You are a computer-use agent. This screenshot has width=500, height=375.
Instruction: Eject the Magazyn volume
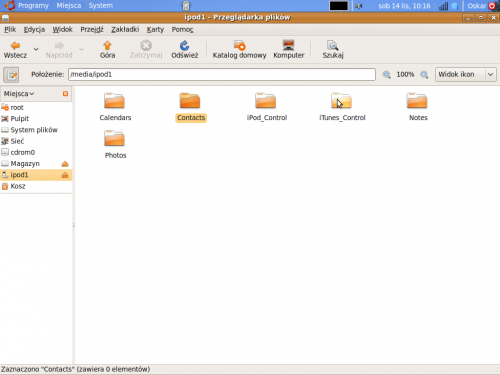point(65,164)
